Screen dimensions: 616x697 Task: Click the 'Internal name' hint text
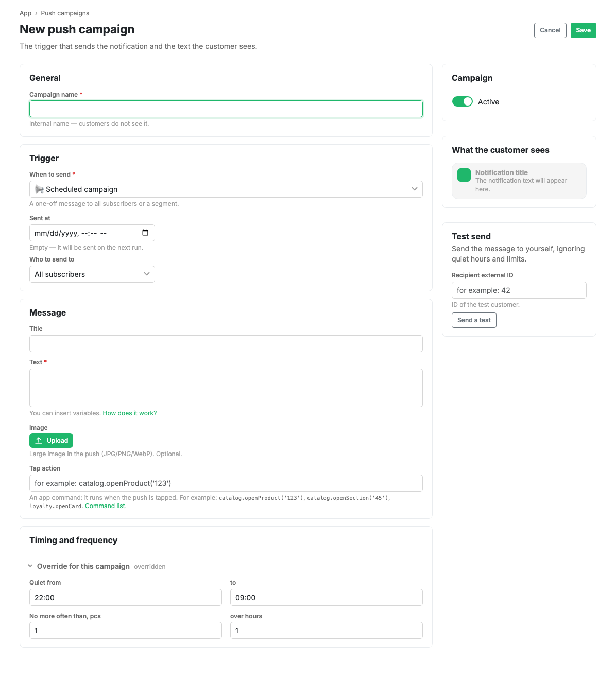coord(89,124)
